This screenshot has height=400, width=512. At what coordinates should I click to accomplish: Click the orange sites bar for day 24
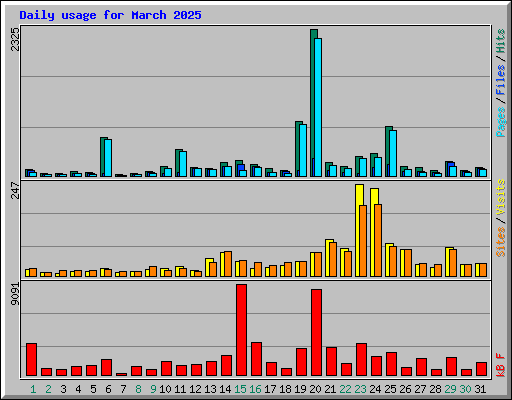pos(378,240)
